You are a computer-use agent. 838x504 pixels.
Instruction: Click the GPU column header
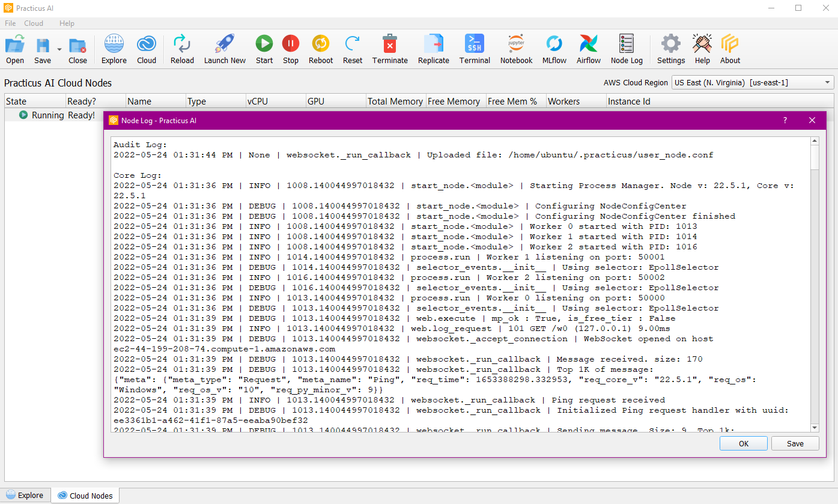pos(336,101)
